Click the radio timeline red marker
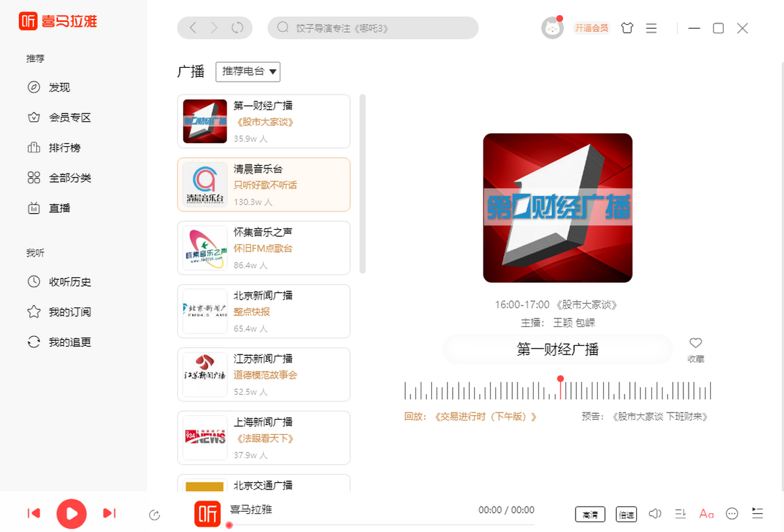This screenshot has width=784, height=532. 560,379
